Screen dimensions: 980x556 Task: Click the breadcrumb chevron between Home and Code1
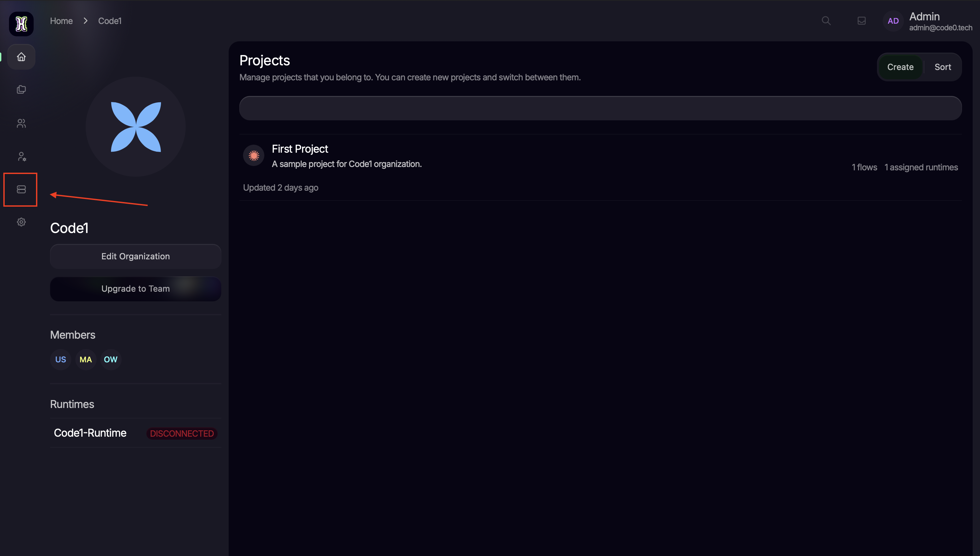86,20
